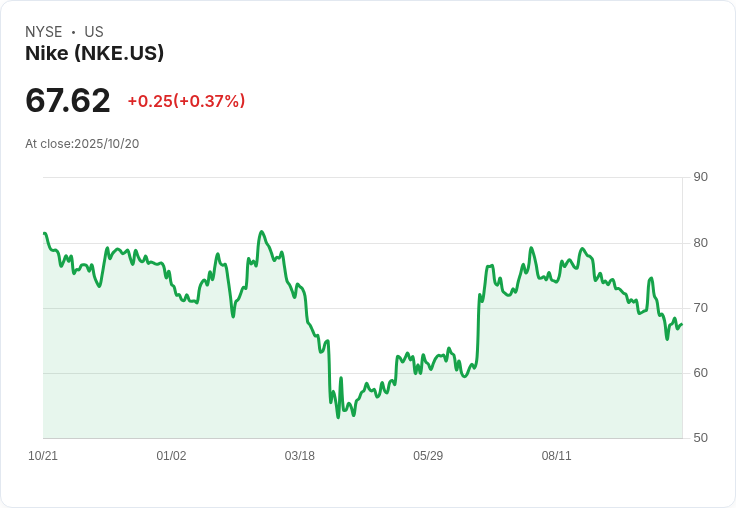Screen dimensions: 736x508
Task: Click the 90 label on the price axis
Action: (x=700, y=177)
